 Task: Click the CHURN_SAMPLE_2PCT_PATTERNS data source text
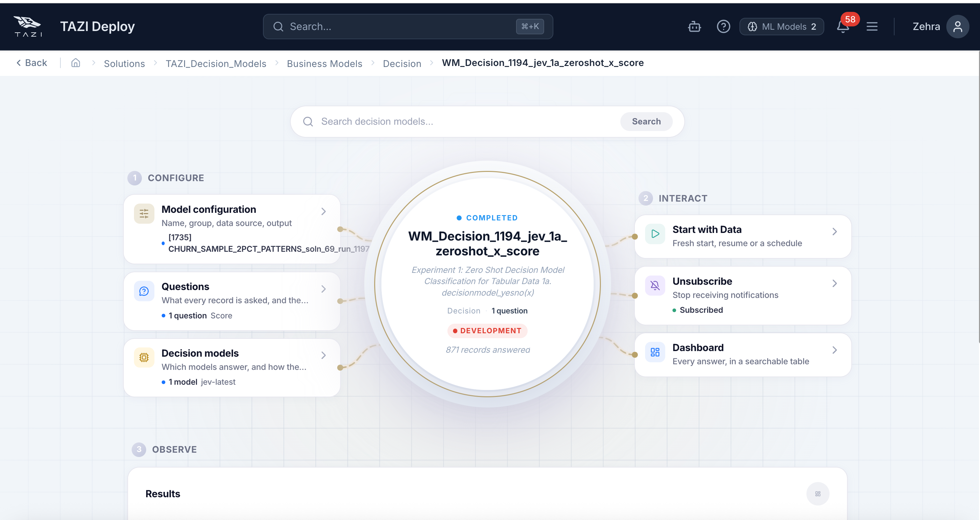pyautogui.click(x=269, y=249)
